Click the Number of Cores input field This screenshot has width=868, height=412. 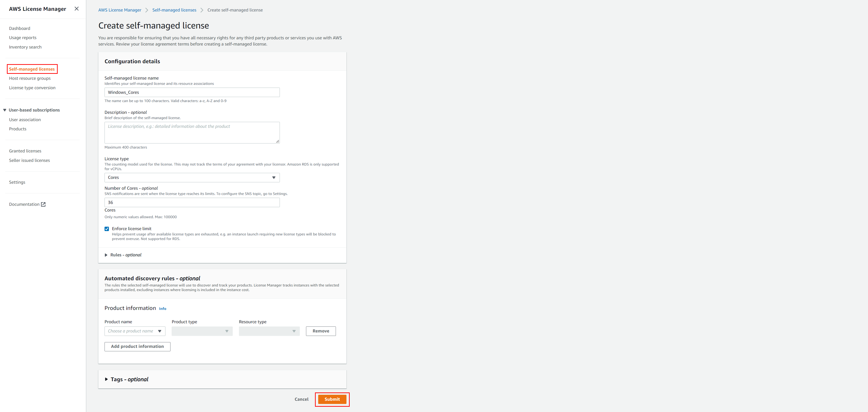192,202
